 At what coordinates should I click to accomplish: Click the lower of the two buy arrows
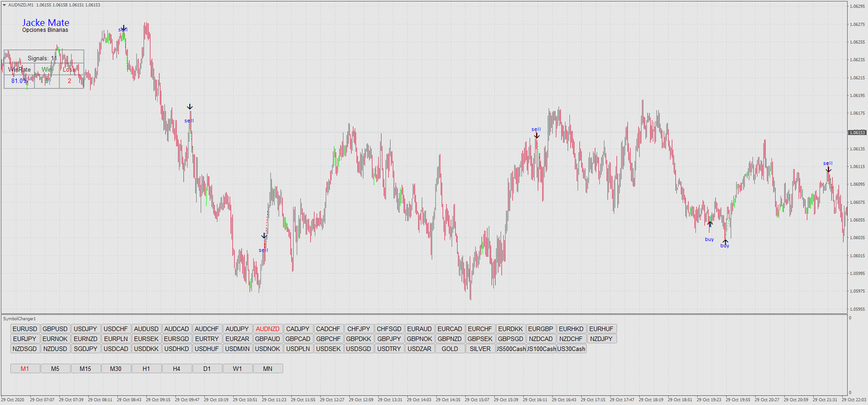pyautogui.click(x=725, y=242)
